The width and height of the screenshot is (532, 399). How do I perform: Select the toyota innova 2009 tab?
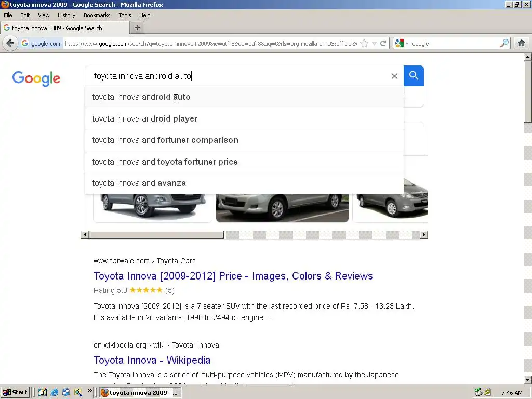click(65, 28)
